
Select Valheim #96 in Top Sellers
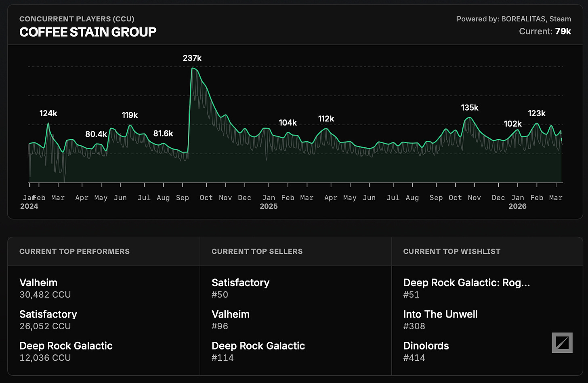click(x=231, y=320)
